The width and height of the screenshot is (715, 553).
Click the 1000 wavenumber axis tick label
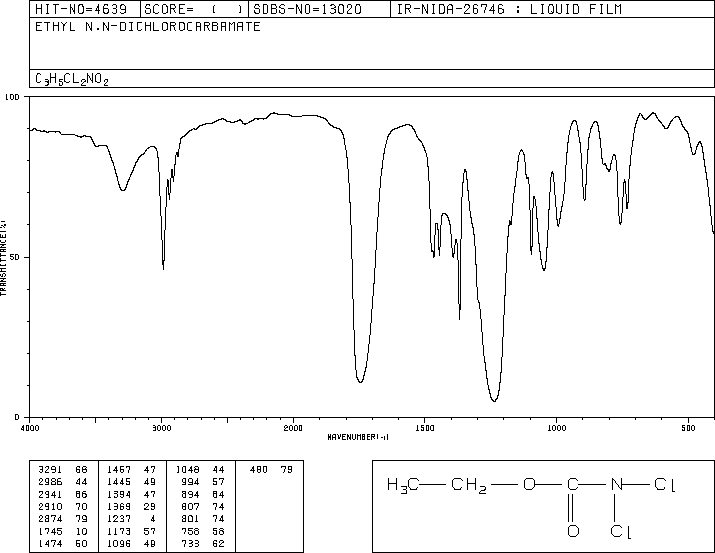coord(556,428)
